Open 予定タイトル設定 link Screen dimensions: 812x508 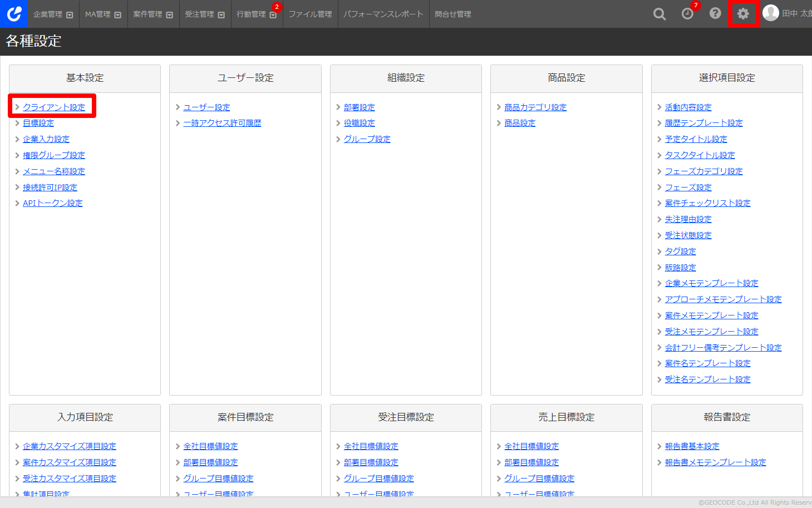tap(696, 139)
